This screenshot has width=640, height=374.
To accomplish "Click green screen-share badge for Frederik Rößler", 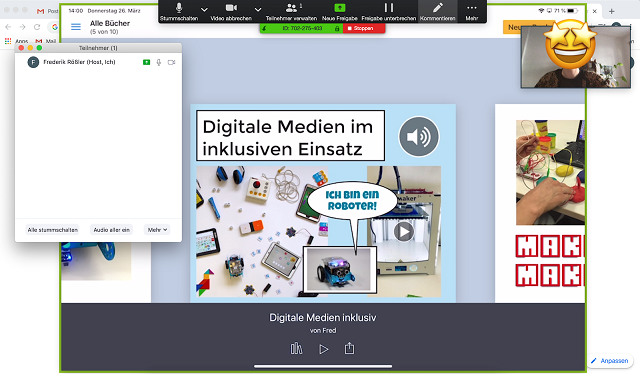I will click(x=147, y=62).
